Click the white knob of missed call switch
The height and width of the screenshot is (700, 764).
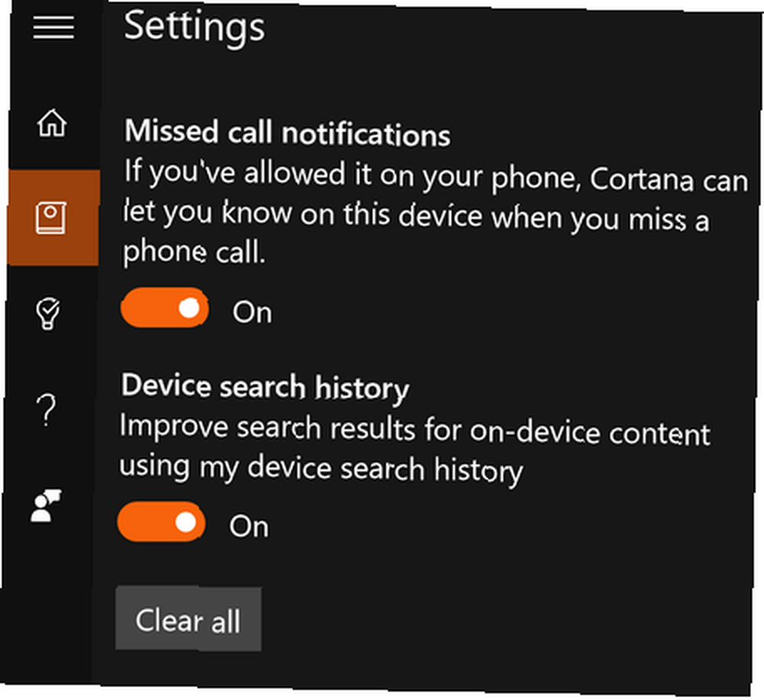[189, 308]
